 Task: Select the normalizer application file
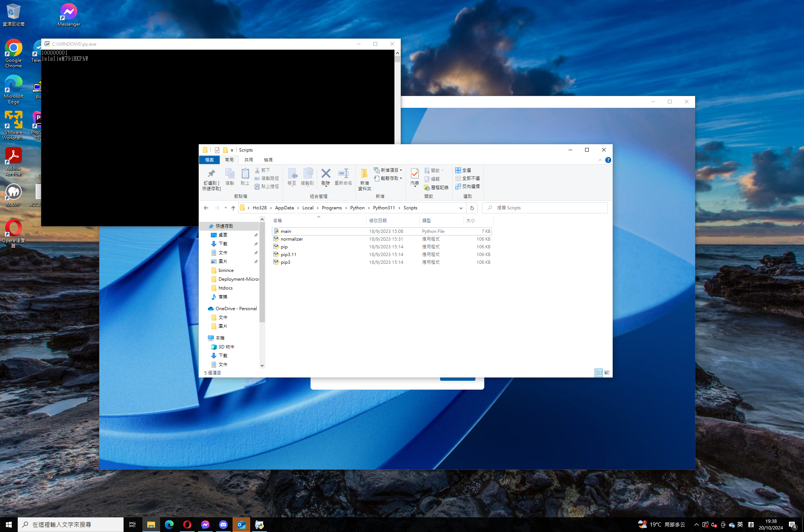click(382, 239)
